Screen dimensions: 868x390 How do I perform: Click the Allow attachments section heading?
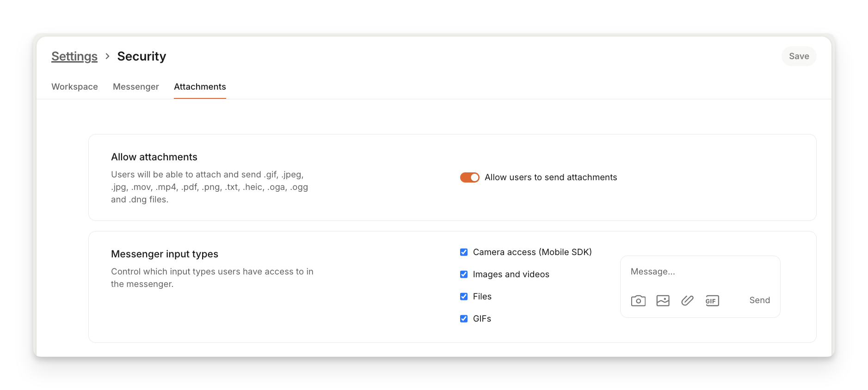(x=154, y=157)
